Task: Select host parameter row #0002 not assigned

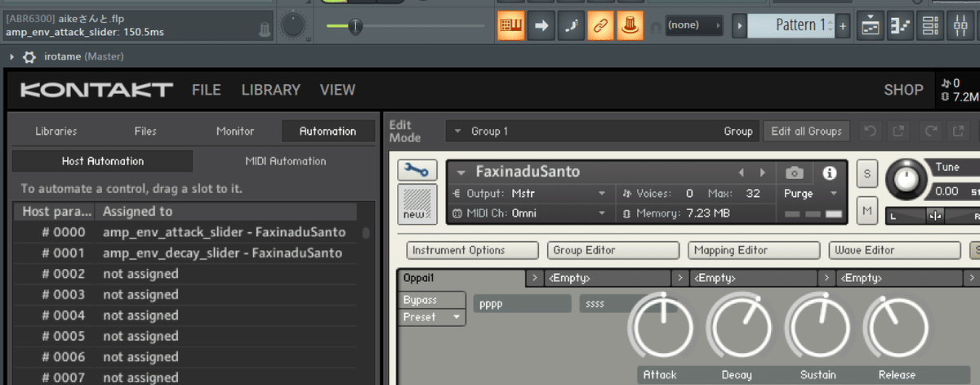Action: coord(185,274)
